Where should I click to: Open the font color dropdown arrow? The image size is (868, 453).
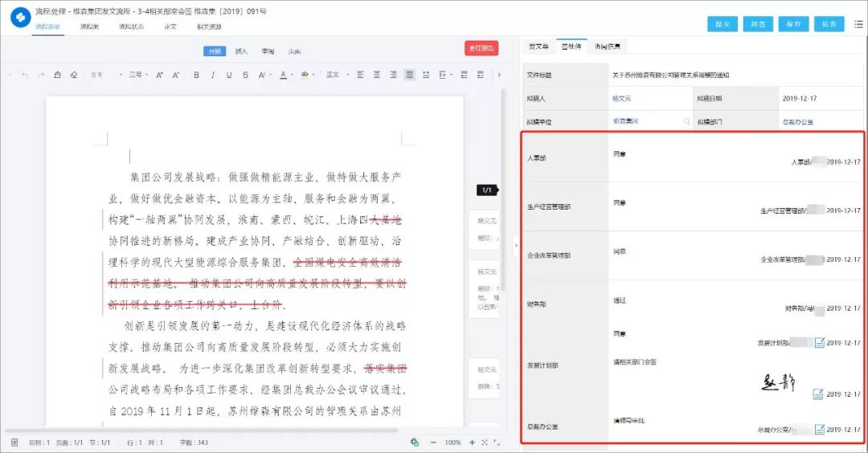pos(291,75)
